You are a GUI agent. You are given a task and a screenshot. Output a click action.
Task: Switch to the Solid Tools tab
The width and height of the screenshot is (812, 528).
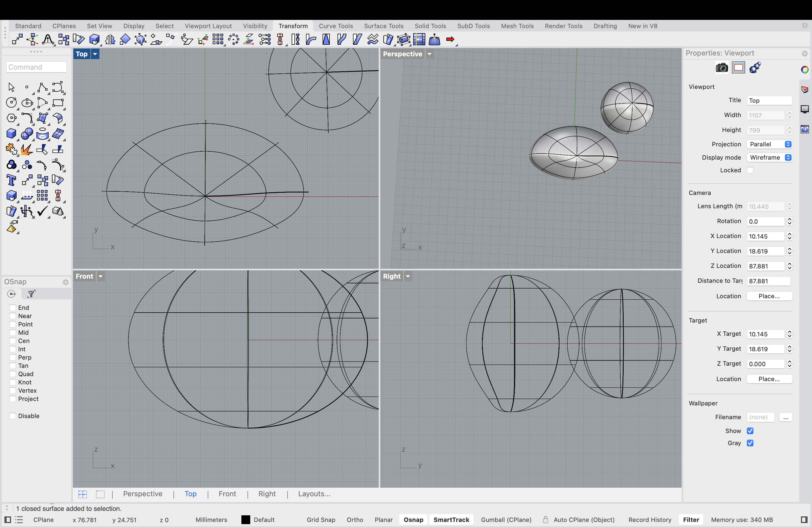pyautogui.click(x=430, y=26)
